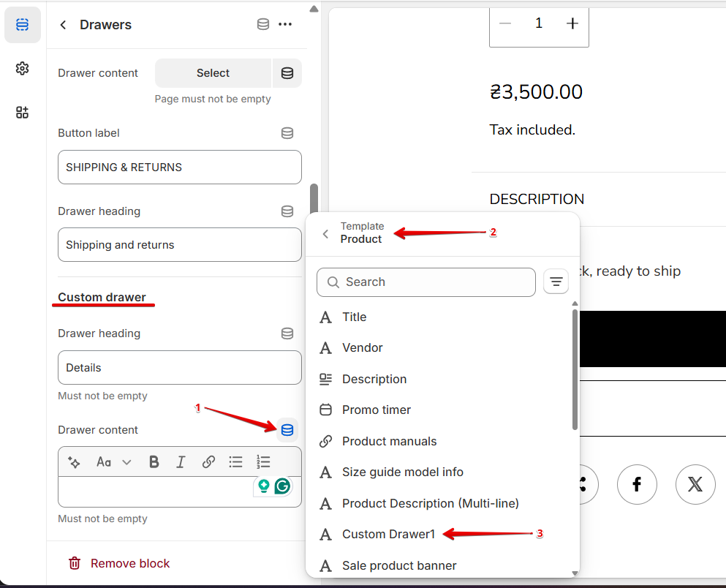This screenshot has height=588, width=726.
Task: Click the Select button for Drawer content
Action: pos(213,73)
